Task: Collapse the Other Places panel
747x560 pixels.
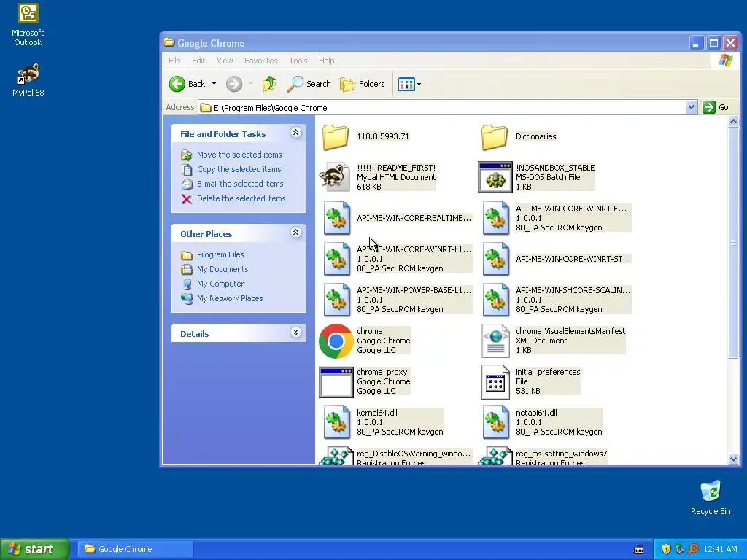Action: pos(296,233)
